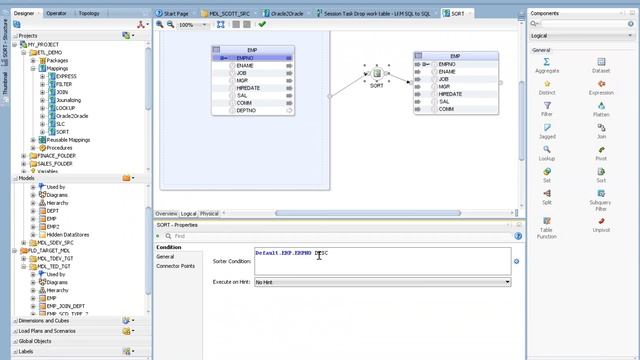Expand the Global Objects section
The height and width of the screenshot is (360, 640).
pyautogui.click(x=16, y=341)
